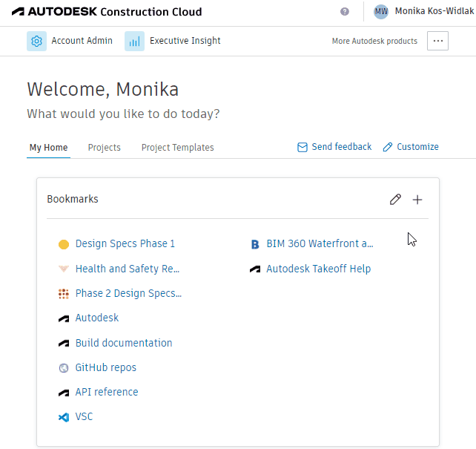
Task: Open the API reference bookmark
Action: click(107, 392)
